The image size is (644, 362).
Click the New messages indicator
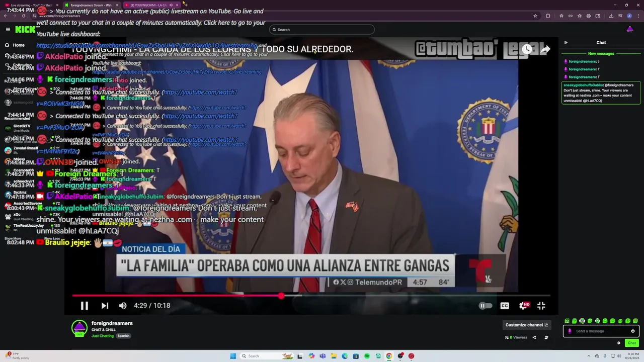(x=601, y=54)
